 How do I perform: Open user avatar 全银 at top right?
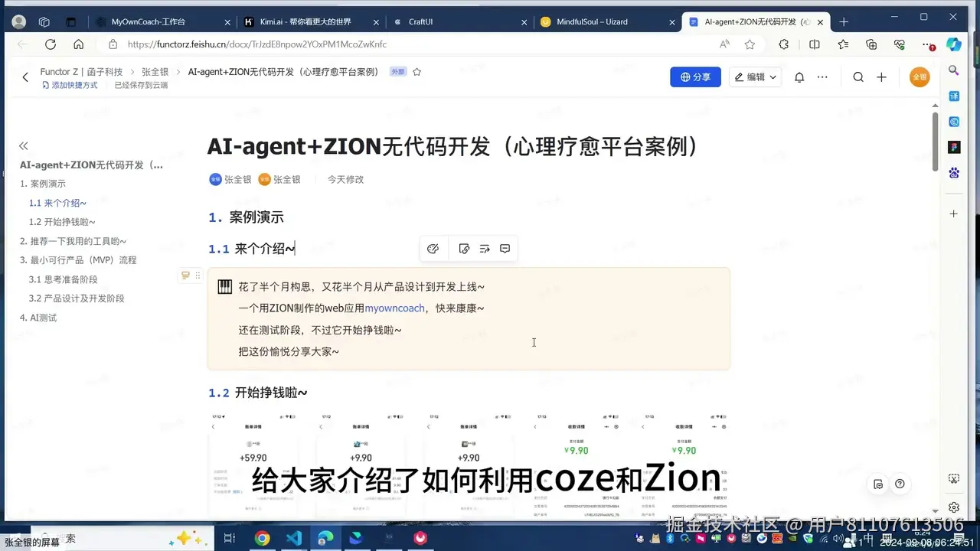point(919,77)
